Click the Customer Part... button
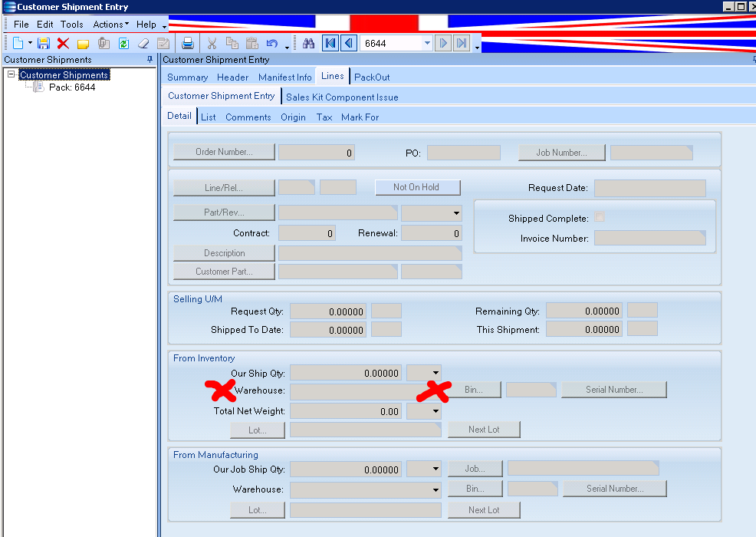This screenshot has height=537, width=756. point(224,271)
